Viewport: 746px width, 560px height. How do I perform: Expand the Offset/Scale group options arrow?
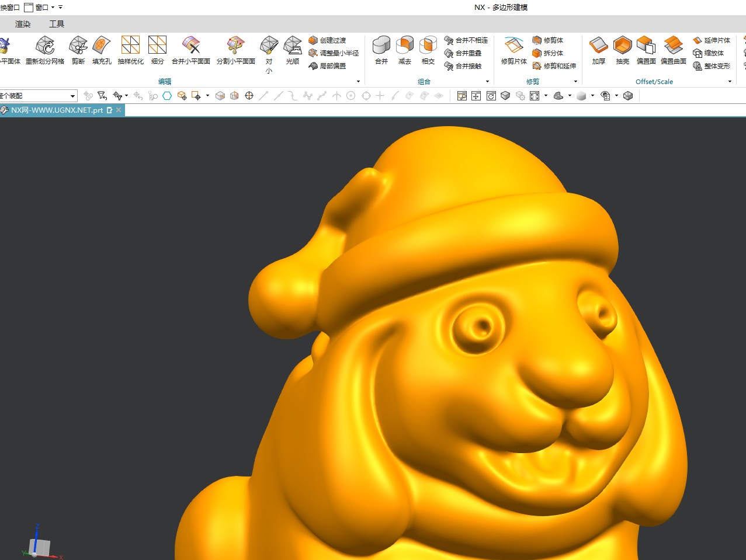[x=730, y=82]
